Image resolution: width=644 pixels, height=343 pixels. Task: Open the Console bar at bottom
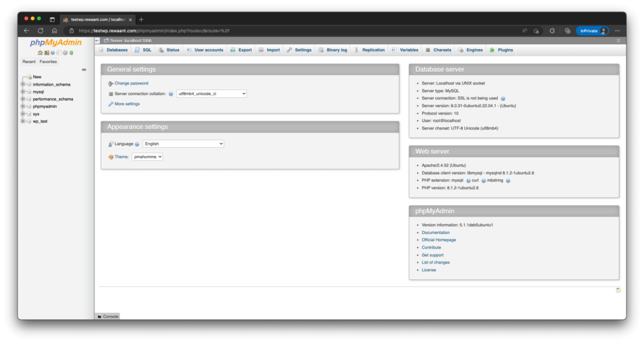click(x=108, y=317)
